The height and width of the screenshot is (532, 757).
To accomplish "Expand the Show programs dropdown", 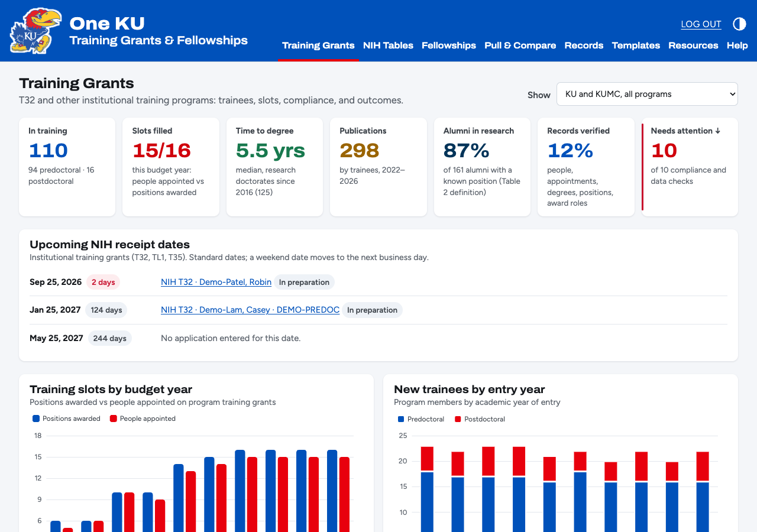I will (647, 94).
